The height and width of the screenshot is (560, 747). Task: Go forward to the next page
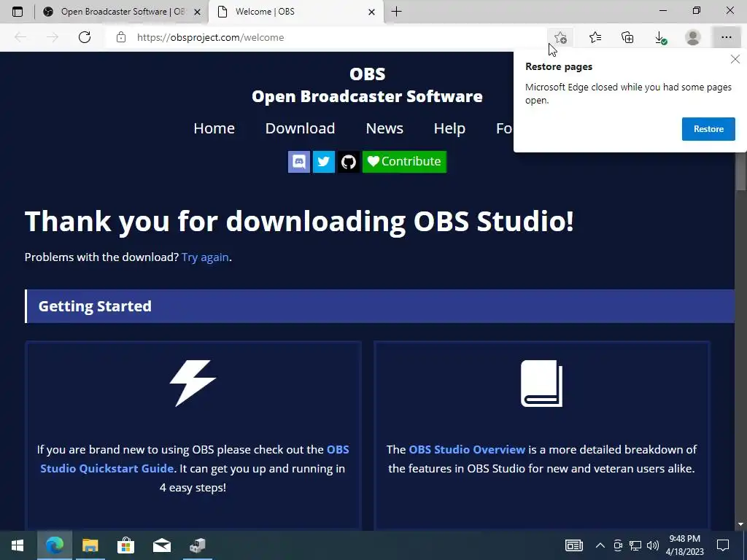(x=53, y=37)
